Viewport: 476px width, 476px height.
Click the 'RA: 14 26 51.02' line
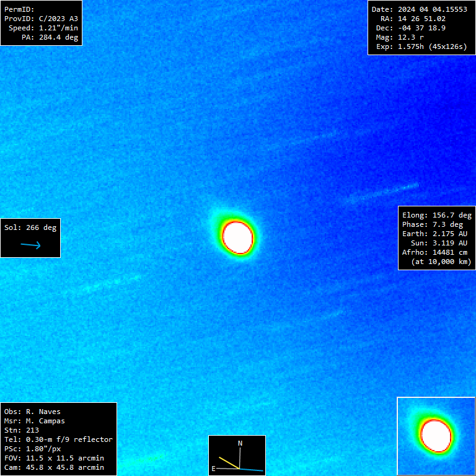pyautogui.click(x=413, y=19)
